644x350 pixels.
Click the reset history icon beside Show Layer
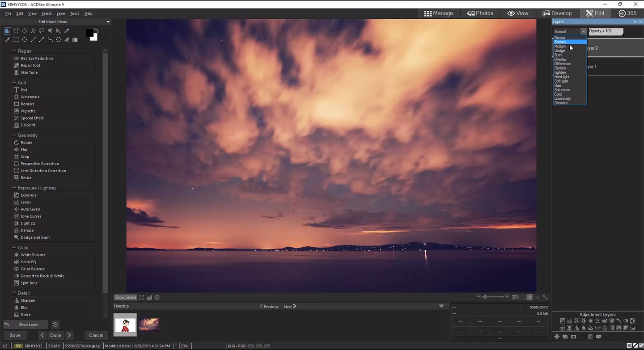pyautogui.click(x=55, y=325)
